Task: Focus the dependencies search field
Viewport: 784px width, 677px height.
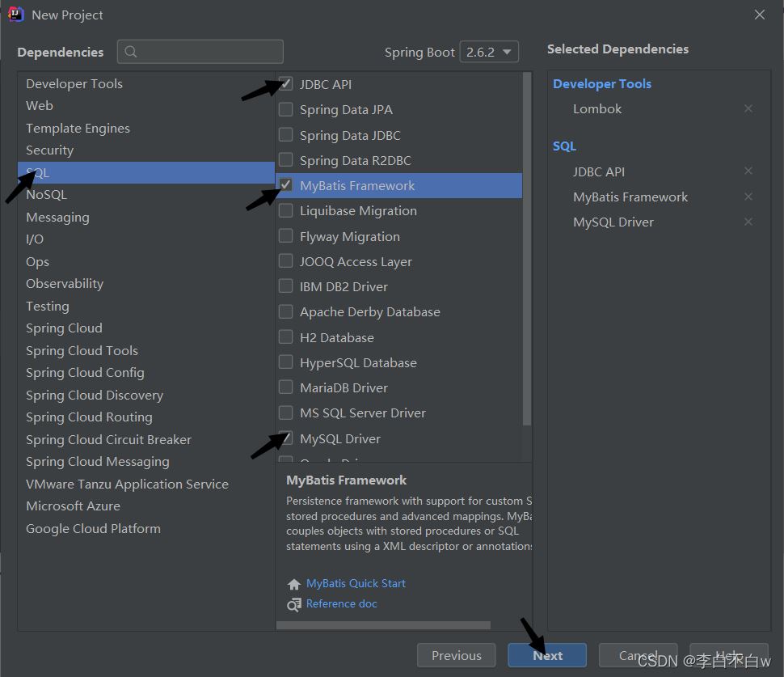Action: [x=200, y=52]
